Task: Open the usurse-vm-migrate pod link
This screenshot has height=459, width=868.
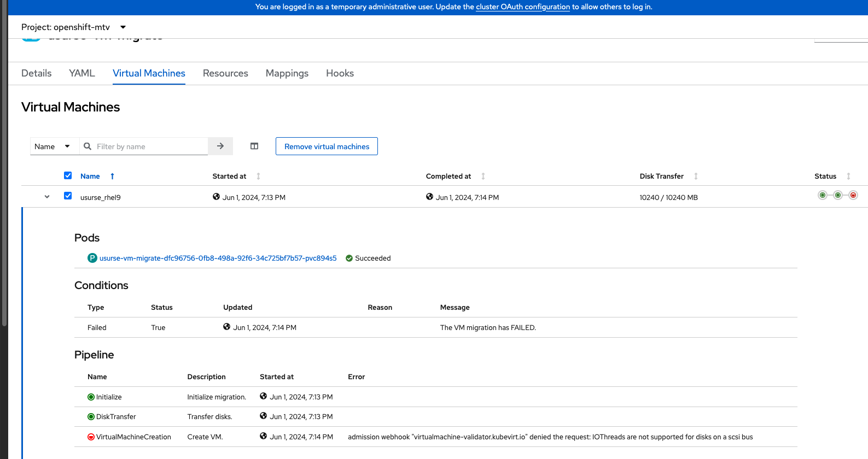Action: tap(218, 258)
